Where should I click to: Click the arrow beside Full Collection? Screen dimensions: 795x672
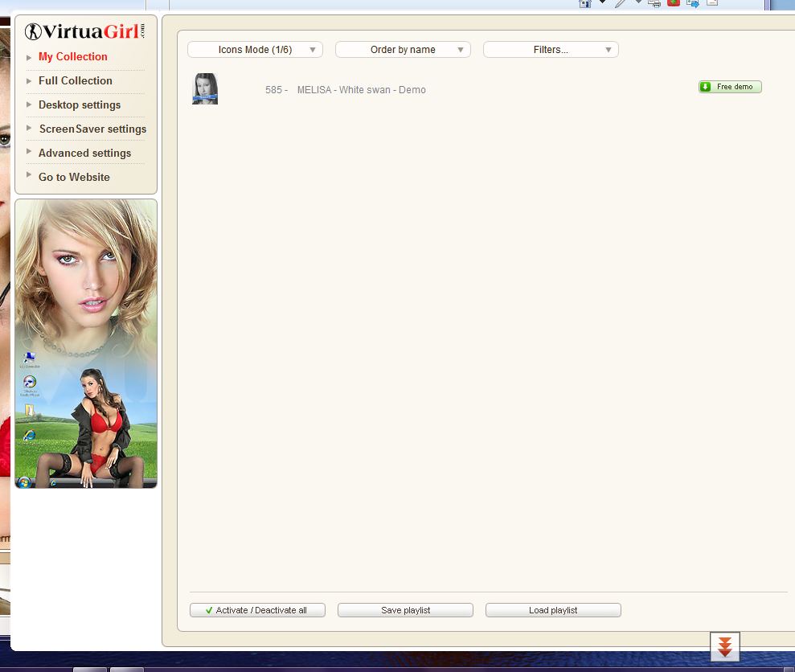tap(29, 81)
